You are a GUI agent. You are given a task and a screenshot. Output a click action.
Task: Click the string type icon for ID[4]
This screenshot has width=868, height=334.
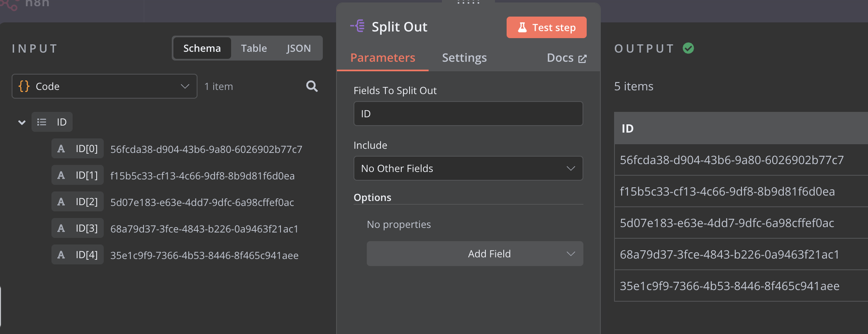(61, 255)
